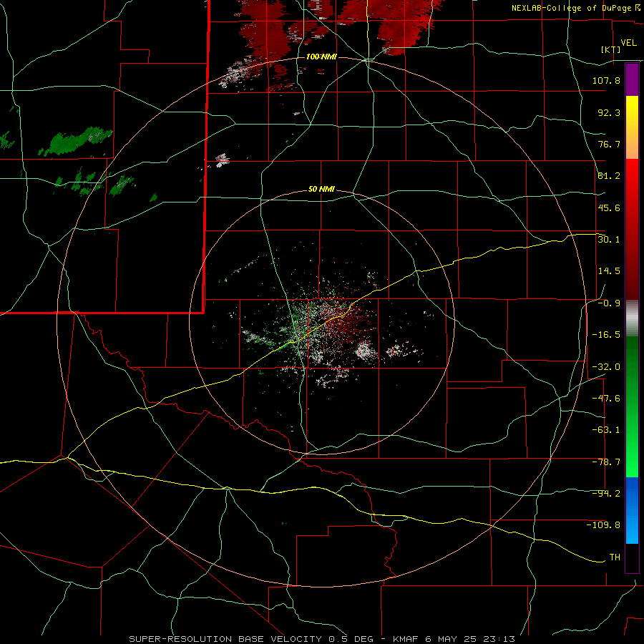Click the 61.2 value on the velocity scale

pos(609,176)
